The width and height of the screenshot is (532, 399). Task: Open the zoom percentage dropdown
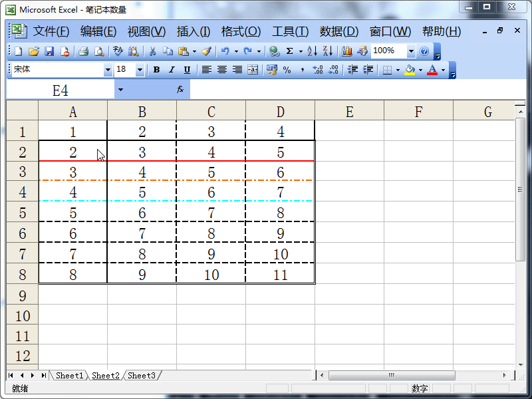coord(411,51)
